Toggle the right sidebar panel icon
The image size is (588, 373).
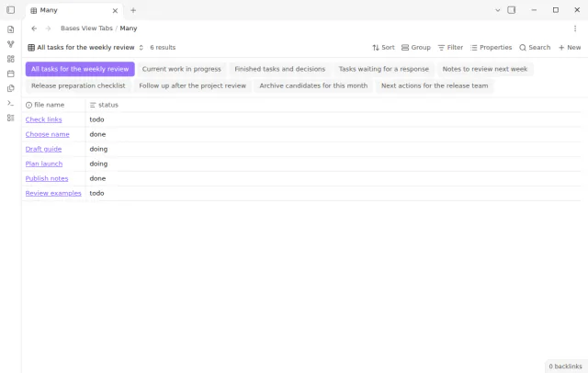[x=511, y=10]
